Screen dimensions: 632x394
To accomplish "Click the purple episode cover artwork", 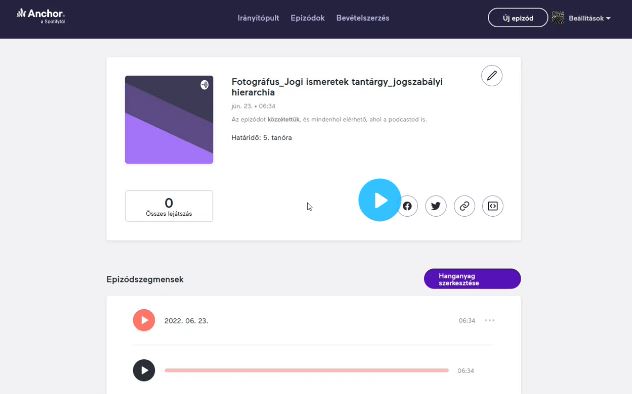I will [169, 120].
